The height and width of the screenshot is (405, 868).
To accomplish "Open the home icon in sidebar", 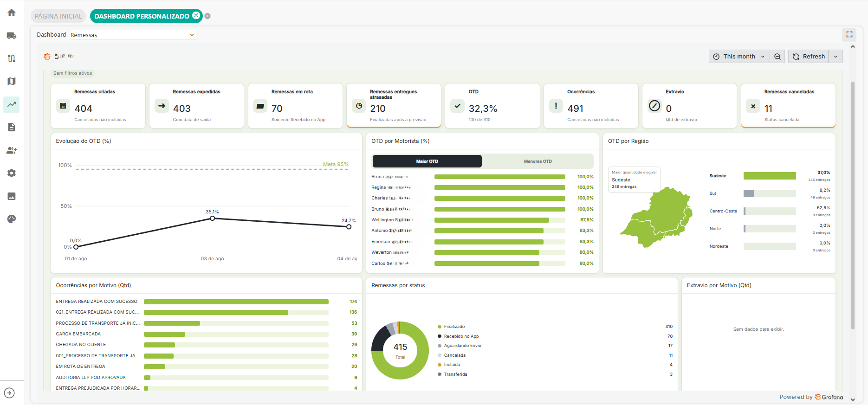I will 12,13.
